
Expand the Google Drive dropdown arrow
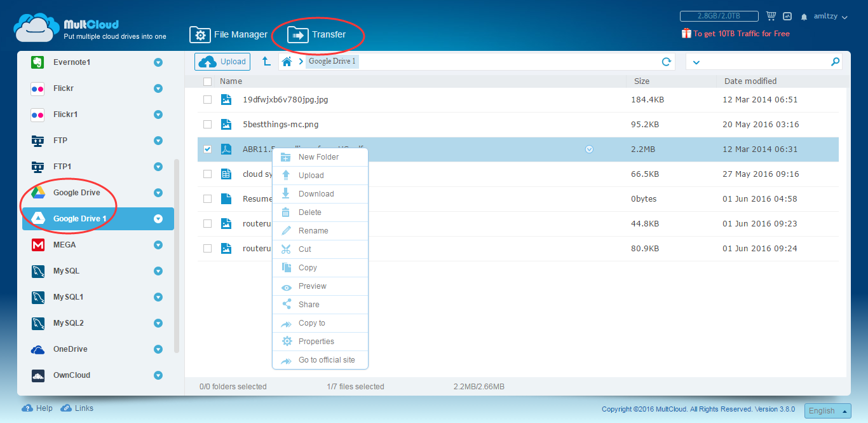click(158, 193)
